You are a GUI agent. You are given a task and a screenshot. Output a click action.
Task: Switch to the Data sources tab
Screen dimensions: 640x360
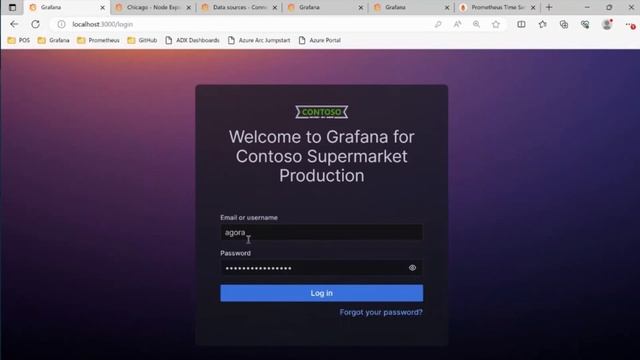click(x=239, y=7)
